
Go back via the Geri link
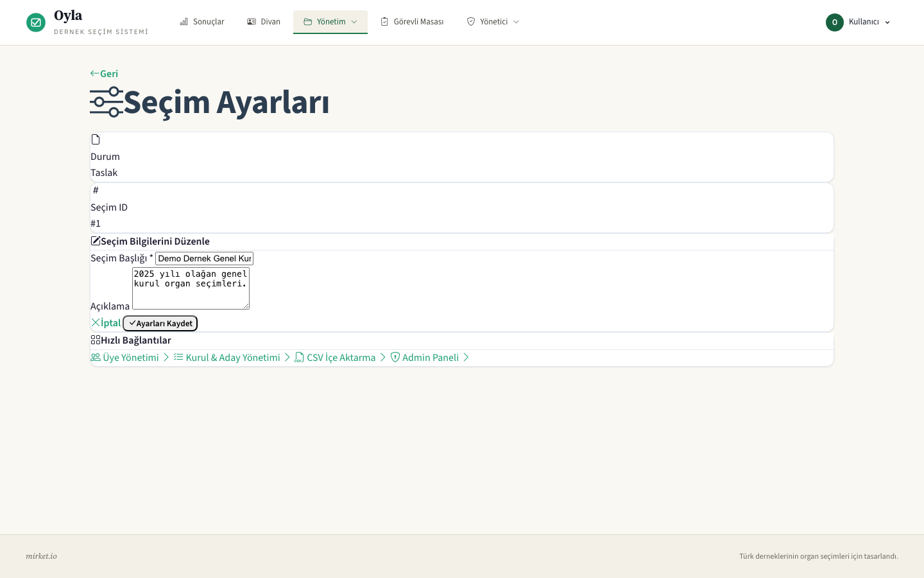coord(104,73)
